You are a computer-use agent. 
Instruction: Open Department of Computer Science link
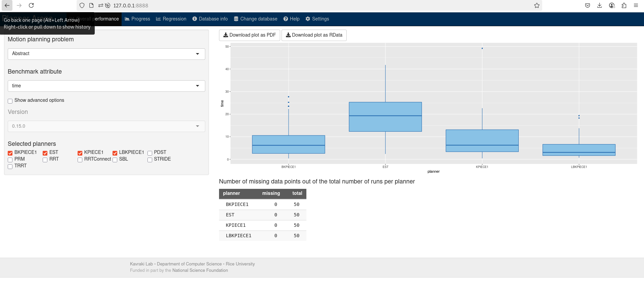coord(189,264)
